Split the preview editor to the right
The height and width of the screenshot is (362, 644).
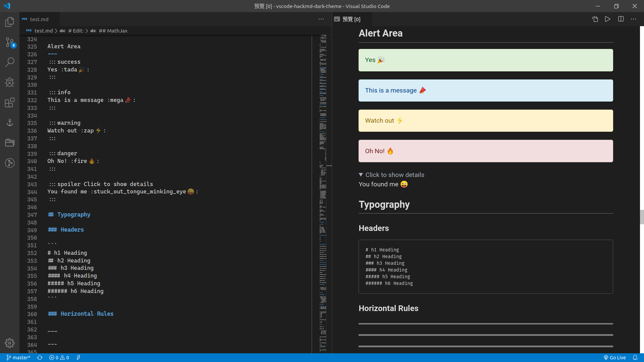pyautogui.click(x=621, y=19)
